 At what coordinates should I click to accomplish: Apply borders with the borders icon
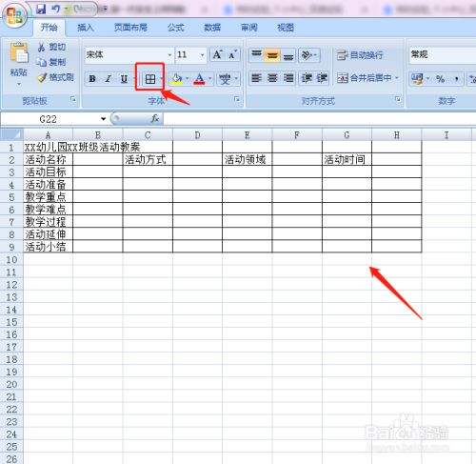click(x=150, y=79)
